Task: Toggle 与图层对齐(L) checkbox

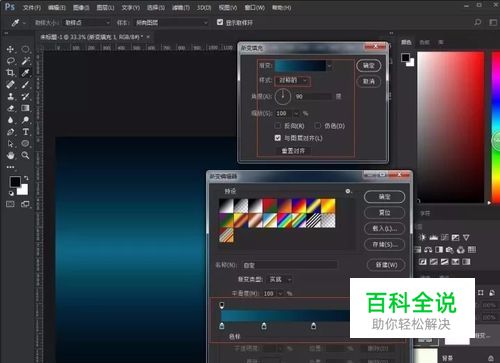Action: [x=278, y=138]
